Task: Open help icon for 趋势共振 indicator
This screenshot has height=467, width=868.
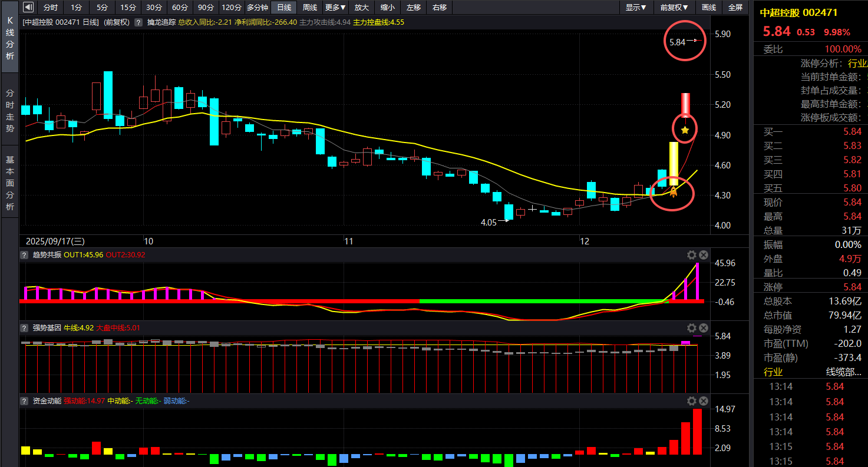Action: point(24,255)
